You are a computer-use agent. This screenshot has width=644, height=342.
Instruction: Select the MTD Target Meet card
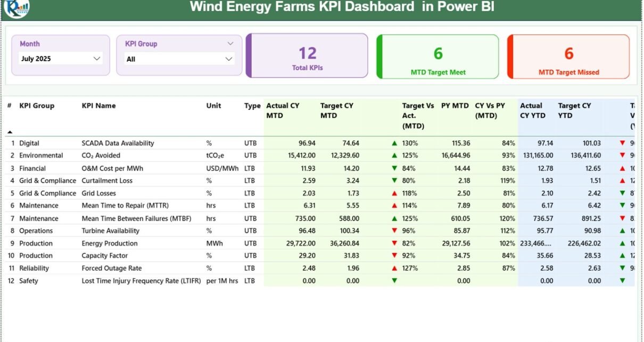tap(437, 57)
